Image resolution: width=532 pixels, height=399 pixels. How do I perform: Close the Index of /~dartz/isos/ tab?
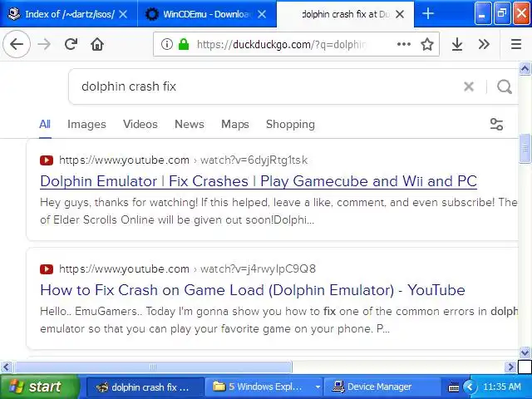point(124,14)
